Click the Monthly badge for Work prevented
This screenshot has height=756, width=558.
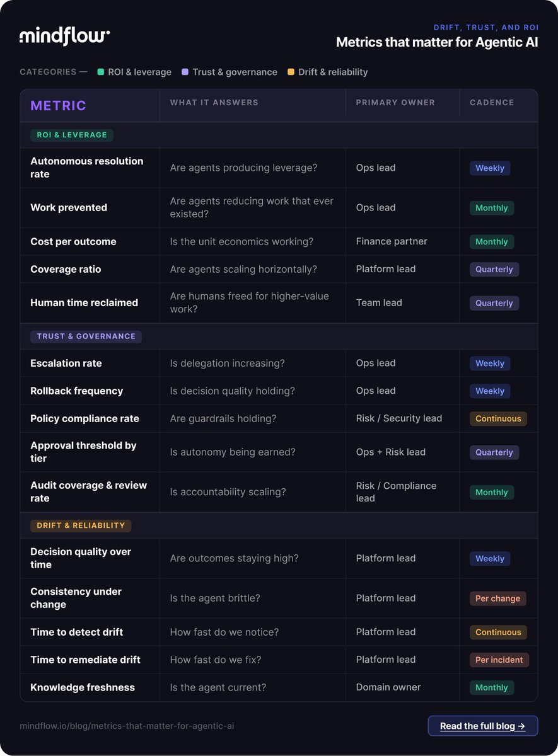pos(492,208)
